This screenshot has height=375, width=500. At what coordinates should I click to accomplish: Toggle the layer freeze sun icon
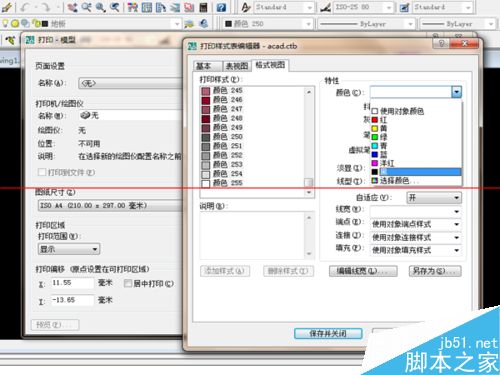click(15, 23)
